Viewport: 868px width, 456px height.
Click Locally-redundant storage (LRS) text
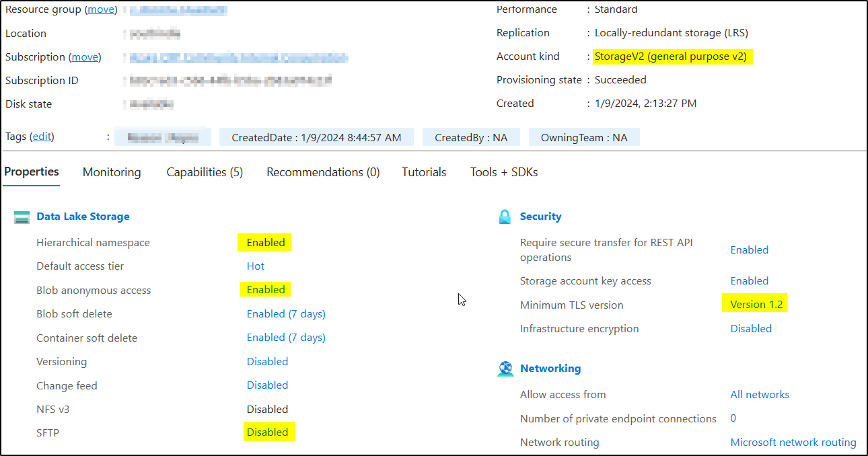[672, 33]
